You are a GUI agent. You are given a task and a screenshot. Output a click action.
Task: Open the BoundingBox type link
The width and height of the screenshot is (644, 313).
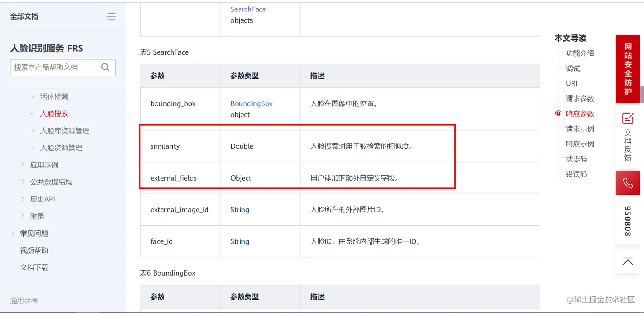(251, 103)
